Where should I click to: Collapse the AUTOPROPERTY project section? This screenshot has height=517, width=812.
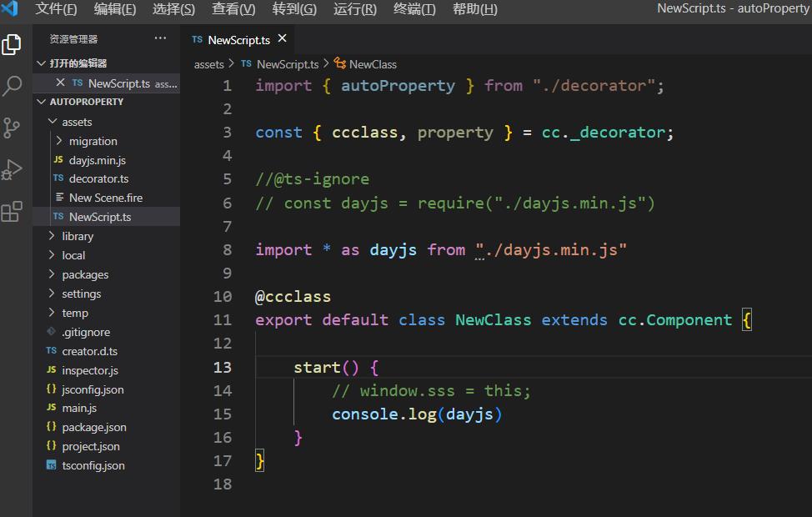pyautogui.click(x=42, y=102)
